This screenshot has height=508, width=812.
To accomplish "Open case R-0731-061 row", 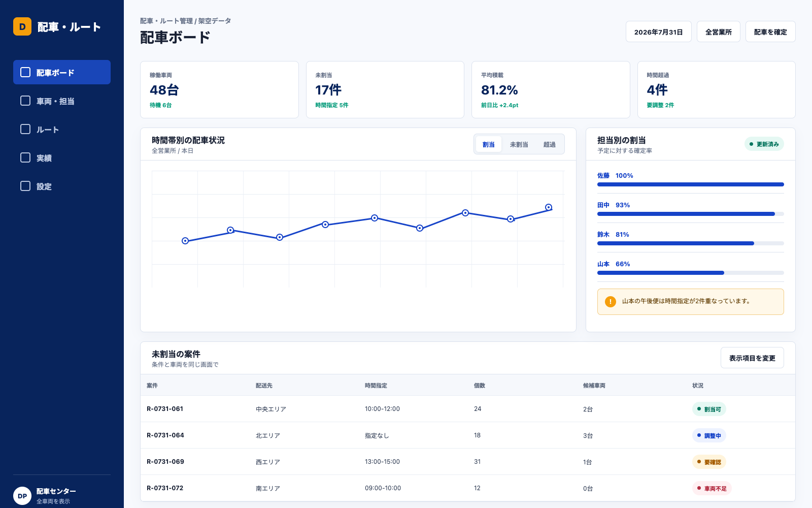I will [x=468, y=409].
